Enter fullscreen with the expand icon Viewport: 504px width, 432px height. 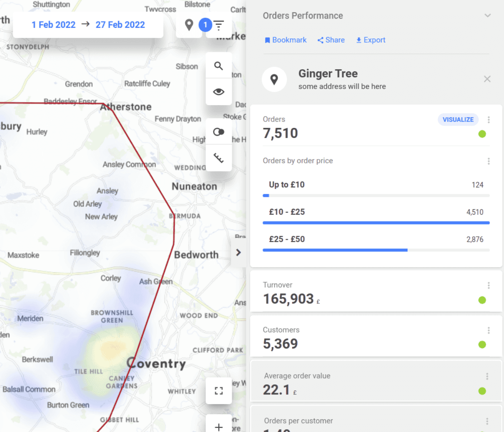[x=218, y=390]
